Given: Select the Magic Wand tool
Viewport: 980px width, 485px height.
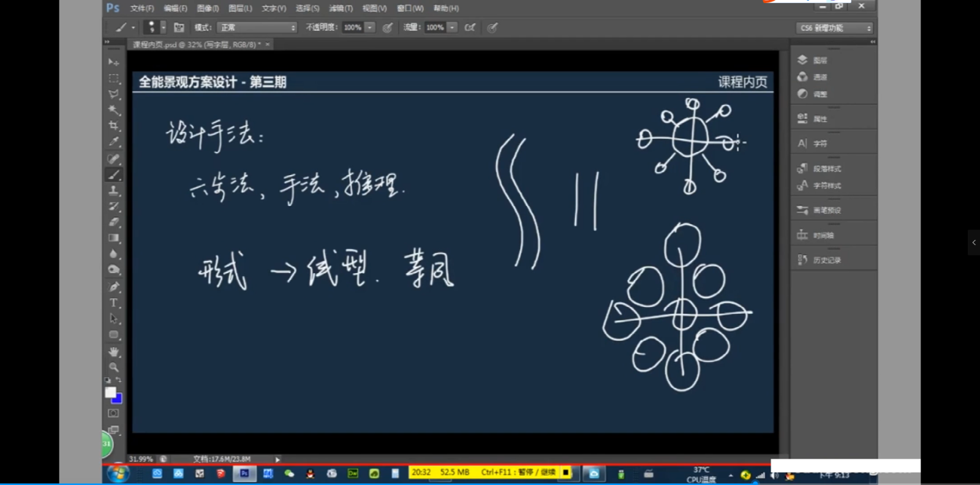Looking at the screenshot, I should point(114,110).
